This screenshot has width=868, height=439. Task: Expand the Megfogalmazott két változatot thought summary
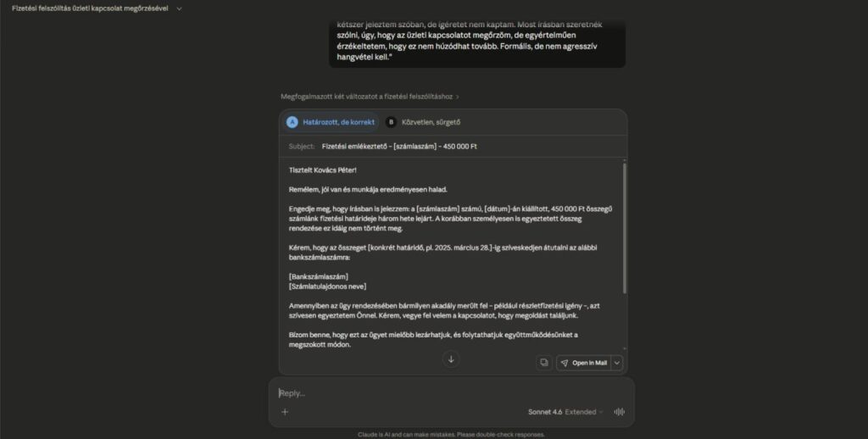(370, 97)
